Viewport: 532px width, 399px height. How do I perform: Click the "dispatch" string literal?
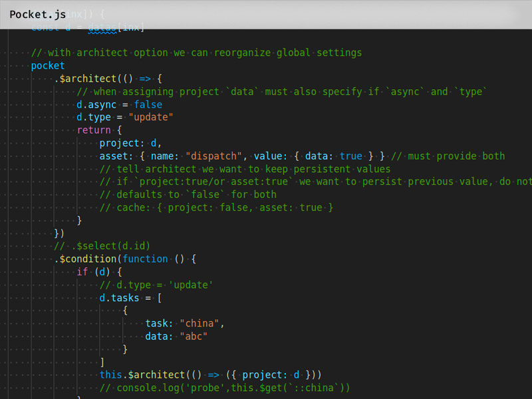coord(211,156)
